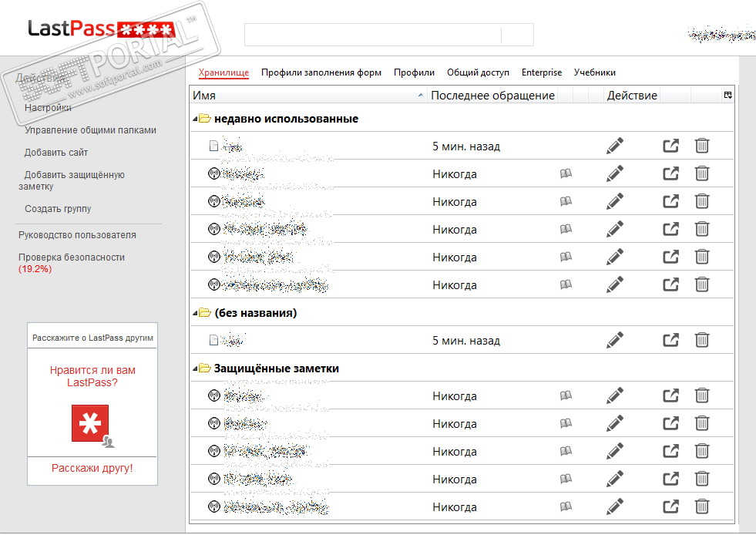This screenshot has width=756, height=535.
Task: Select the Защищённые заметки folder name
Action: (x=277, y=368)
